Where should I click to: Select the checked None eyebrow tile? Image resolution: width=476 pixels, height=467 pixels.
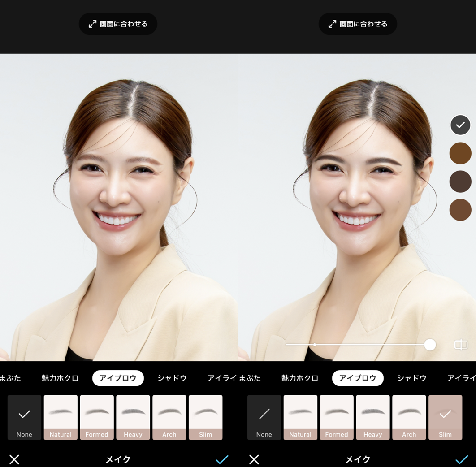click(24, 417)
